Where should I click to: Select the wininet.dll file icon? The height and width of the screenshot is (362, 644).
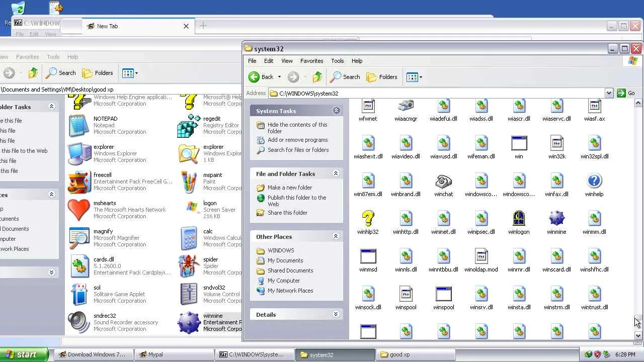tap(443, 219)
